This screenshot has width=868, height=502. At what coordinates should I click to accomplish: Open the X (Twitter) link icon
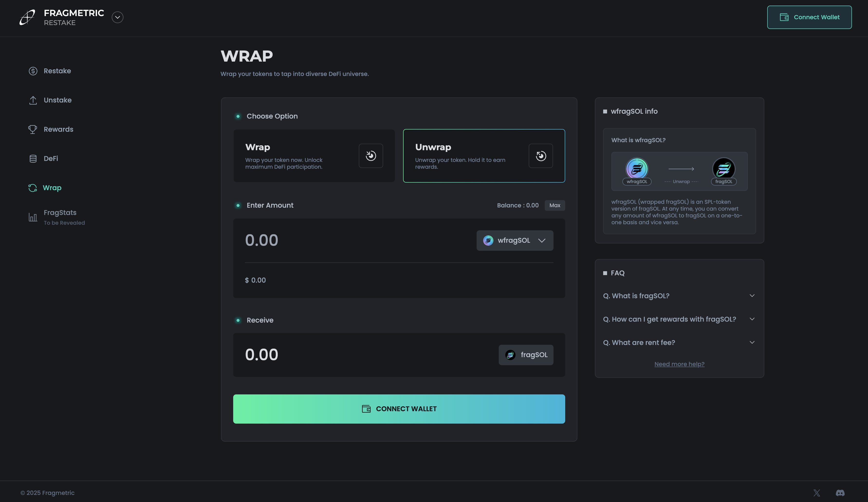click(x=816, y=493)
